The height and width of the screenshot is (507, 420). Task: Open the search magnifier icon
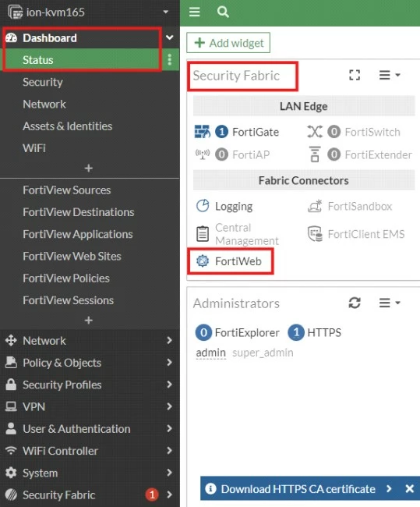pos(223,12)
